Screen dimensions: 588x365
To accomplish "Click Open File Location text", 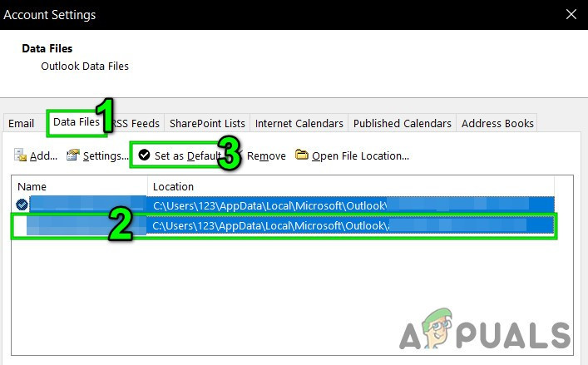I will click(x=360, y=155).
